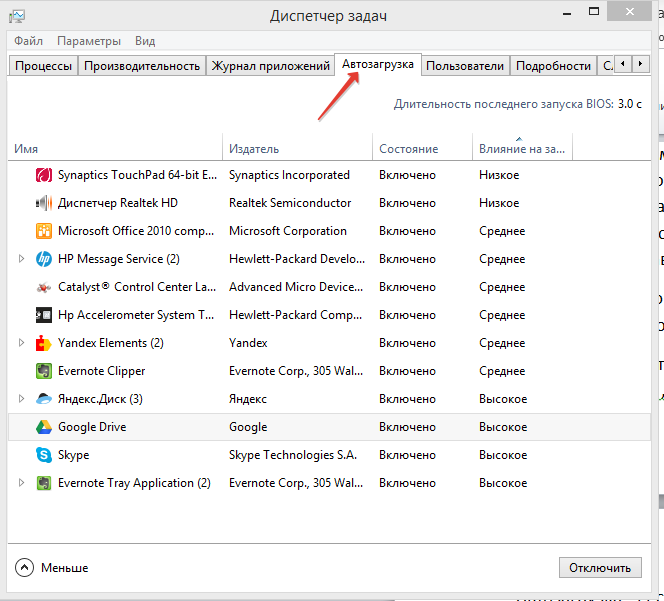Switch to the Процессы tab

point(43,66)
